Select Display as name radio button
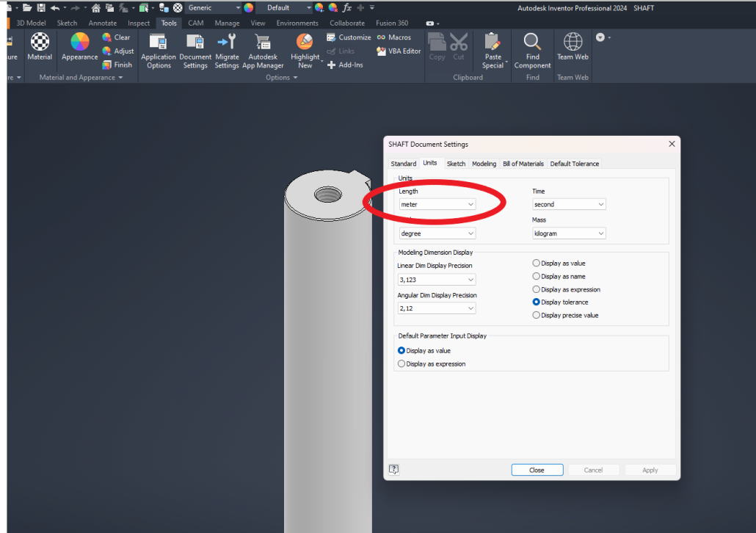 point(536,276)
